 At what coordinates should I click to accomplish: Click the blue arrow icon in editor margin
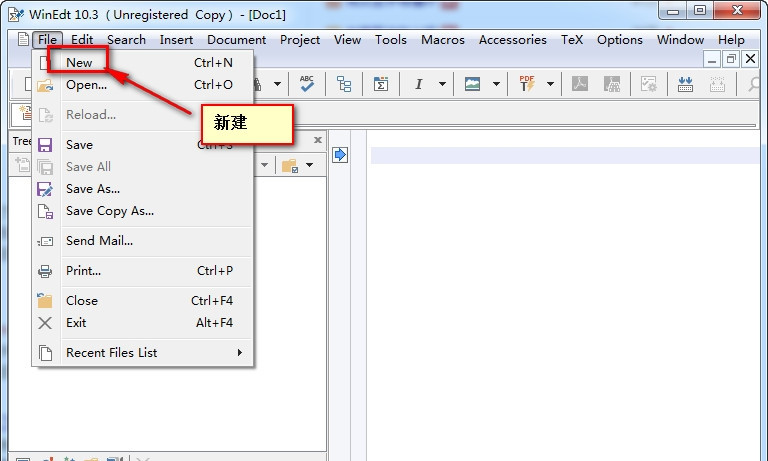click(339, 155)
